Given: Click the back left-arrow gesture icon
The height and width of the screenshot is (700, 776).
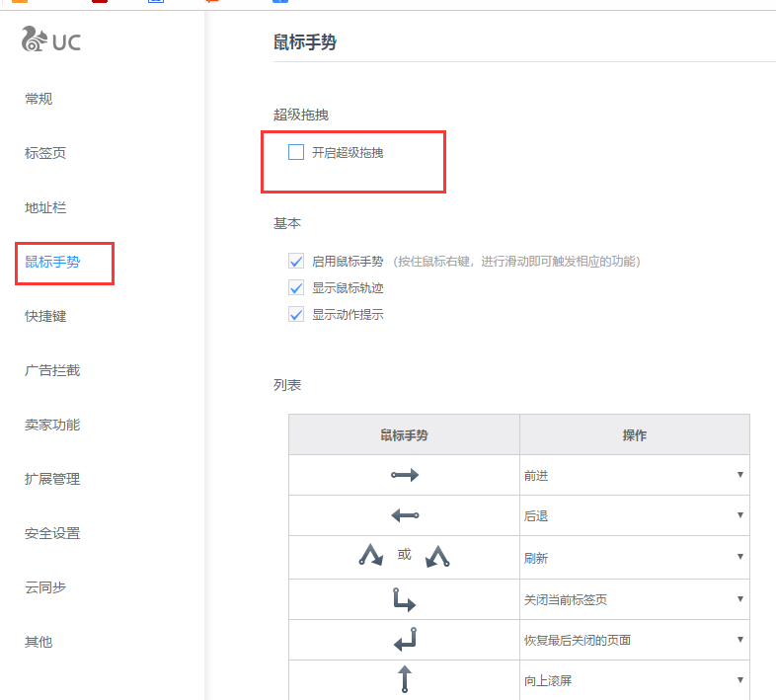Looking at the screenshot, I should tap(405, 515).
